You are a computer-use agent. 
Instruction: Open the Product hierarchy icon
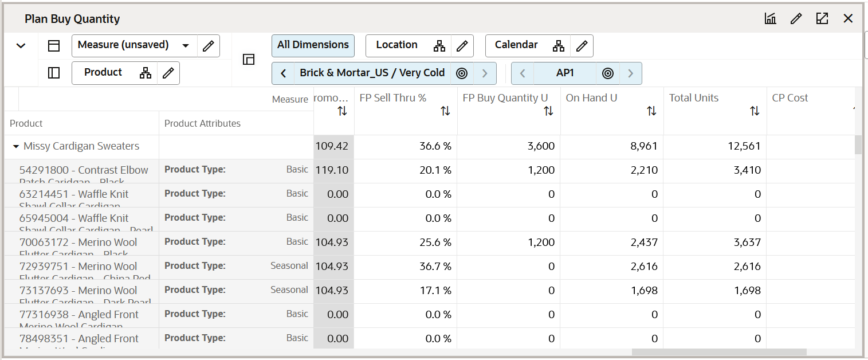(x=146, y=73)
